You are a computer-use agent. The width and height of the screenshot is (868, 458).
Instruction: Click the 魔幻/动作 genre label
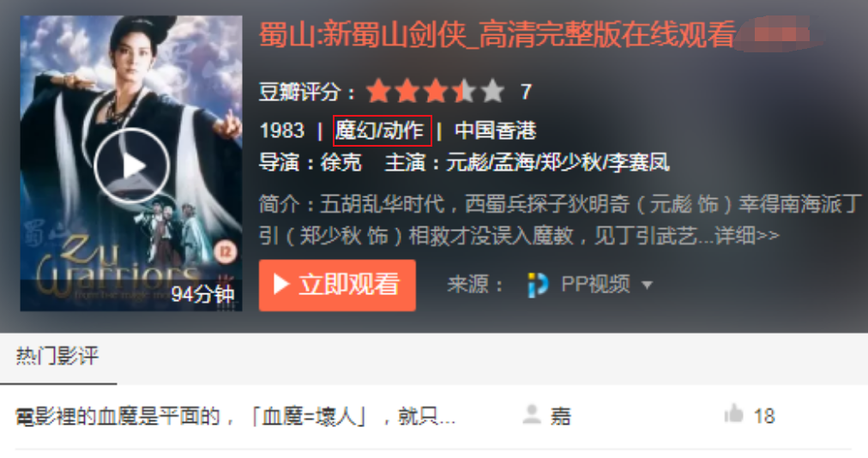(381, 130)
